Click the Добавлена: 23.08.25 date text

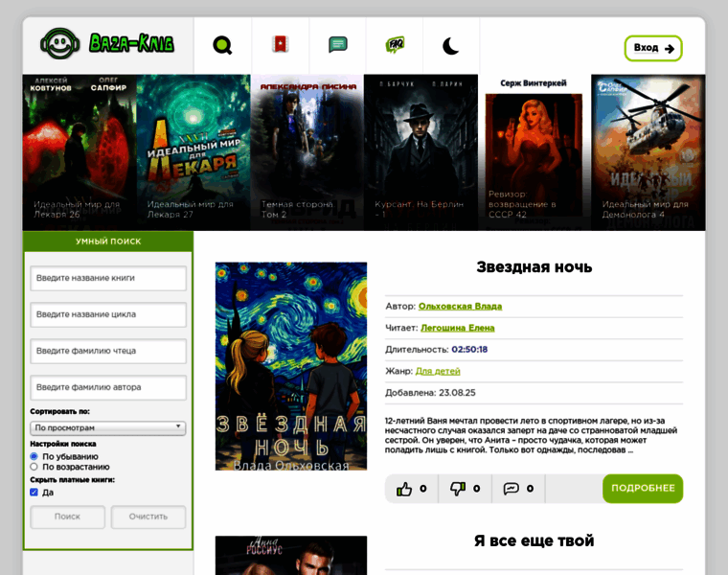(x=430, y=393)
